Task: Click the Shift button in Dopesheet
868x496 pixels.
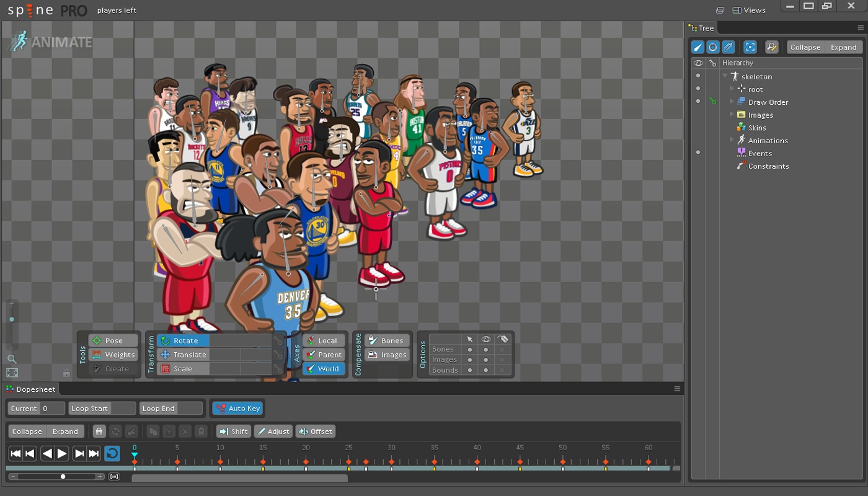Action: click(x=234, y=431)
